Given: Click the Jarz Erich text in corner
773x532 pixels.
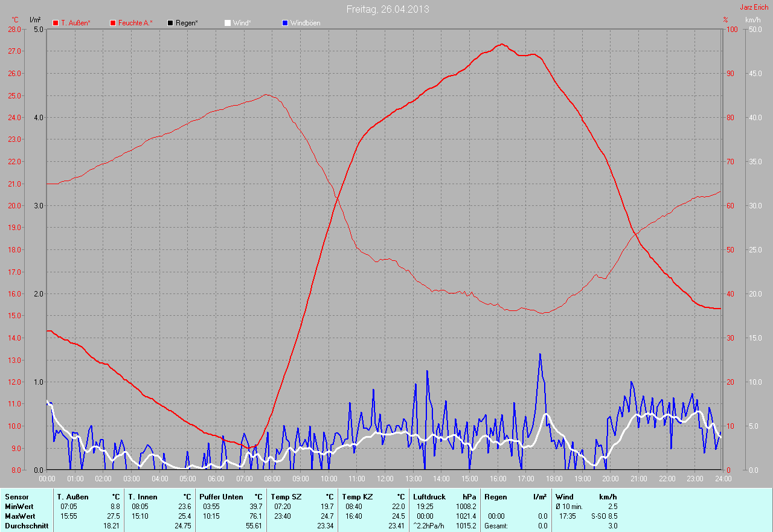Looking at the screenshot, I should pyautogui.click(x=754, y=7).
